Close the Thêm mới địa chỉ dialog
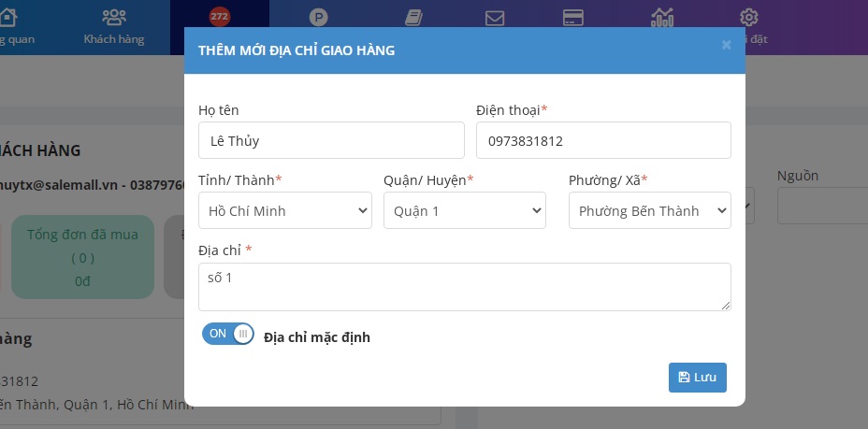868x429 pixels. click(727, 45)
